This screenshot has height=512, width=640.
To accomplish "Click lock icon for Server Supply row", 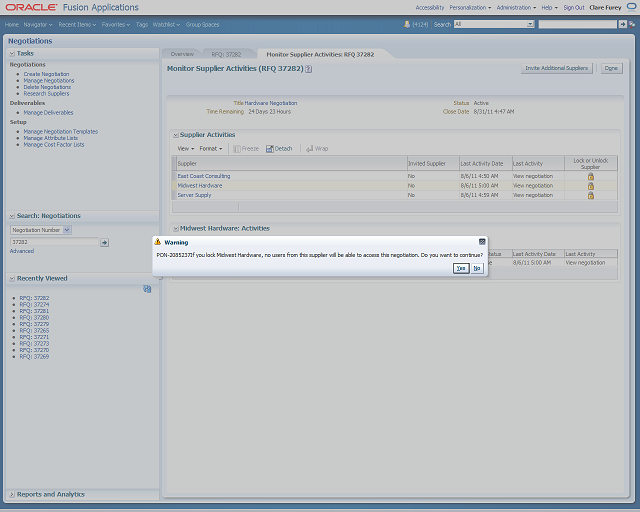I will pos(591,195).
